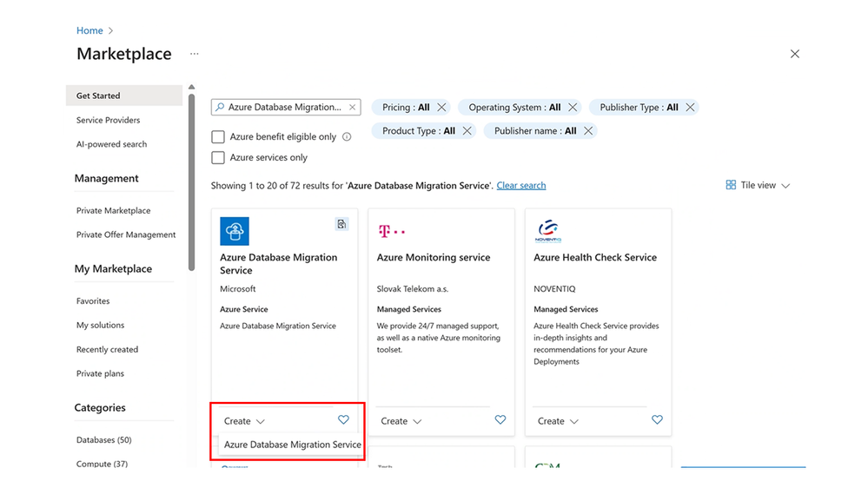Remove the Pricing filter
The image size is (868, 488).
(x=441, y=108)
